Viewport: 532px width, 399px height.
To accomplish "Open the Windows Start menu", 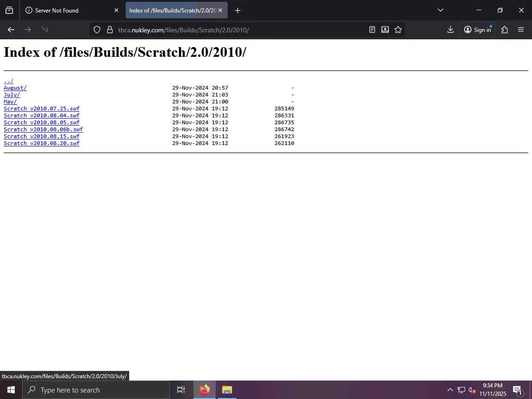I will click(11, 390).
